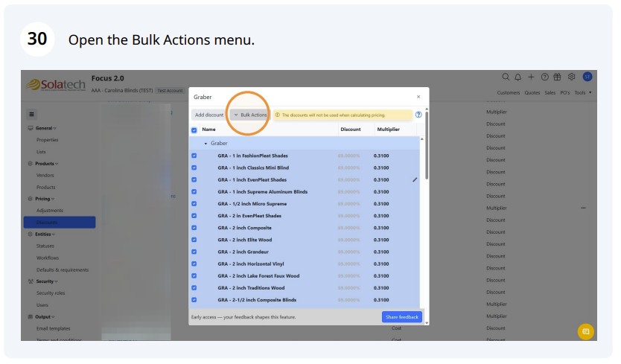This screenshot has height=364, width=621.
Task: Toggle the select-all checkbox beside Name
Action: [194, 130]
